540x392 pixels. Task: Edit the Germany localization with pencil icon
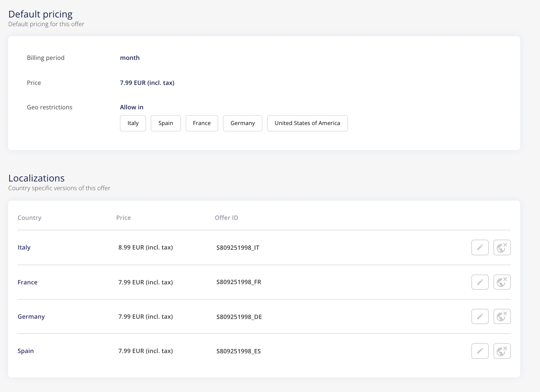[x=480, y=316]
